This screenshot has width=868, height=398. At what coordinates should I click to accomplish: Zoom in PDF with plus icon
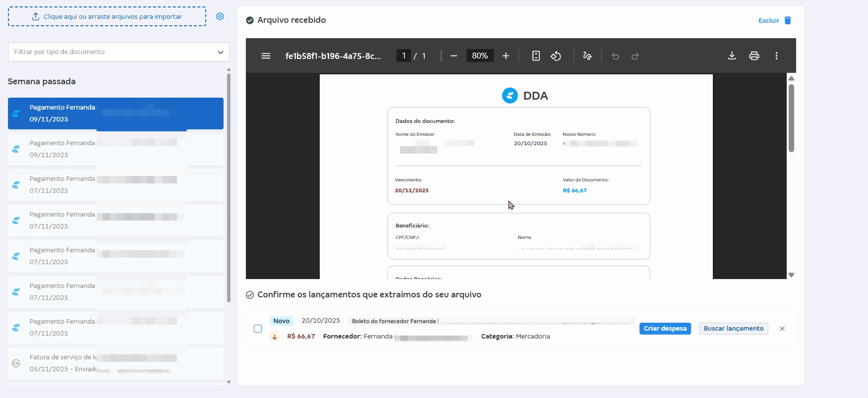point(506,56)
